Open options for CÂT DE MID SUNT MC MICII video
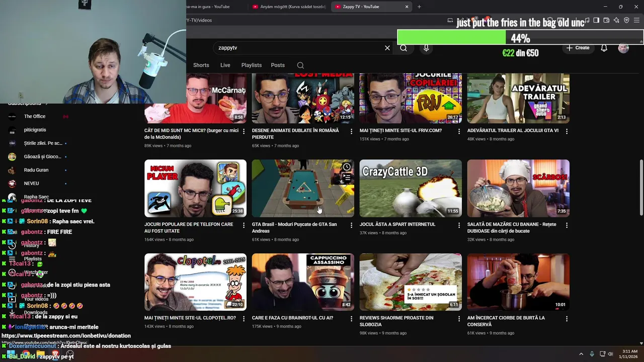The image size is (644, 362). [x=244, y=131]
